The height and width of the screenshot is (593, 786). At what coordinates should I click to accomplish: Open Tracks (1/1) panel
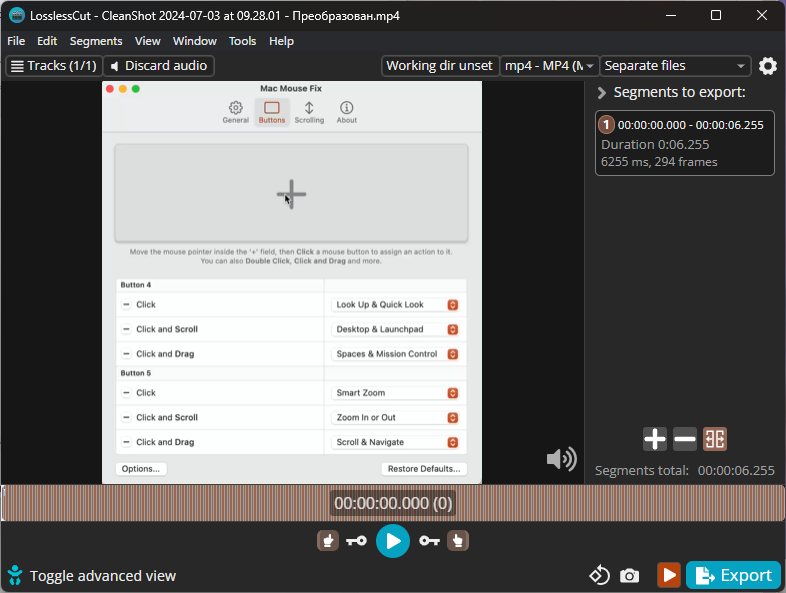[x=54, y=66]
